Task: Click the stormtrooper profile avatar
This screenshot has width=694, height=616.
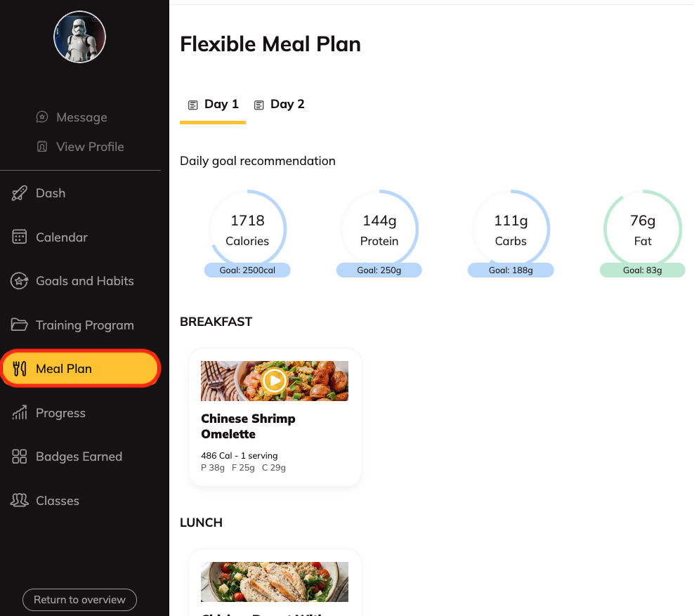Action: click(x=79, y=37)
